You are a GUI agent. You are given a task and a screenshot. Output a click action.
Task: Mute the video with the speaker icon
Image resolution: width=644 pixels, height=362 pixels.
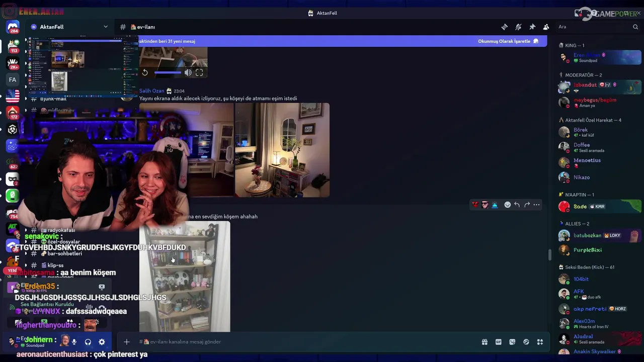point(188,72)
